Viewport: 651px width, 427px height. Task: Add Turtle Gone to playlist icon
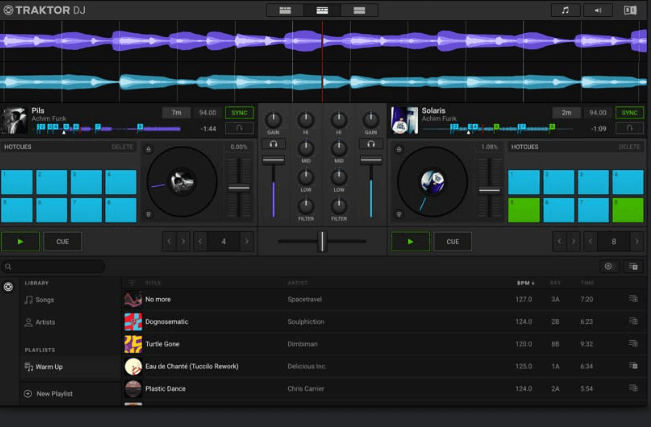coord(633,344)
